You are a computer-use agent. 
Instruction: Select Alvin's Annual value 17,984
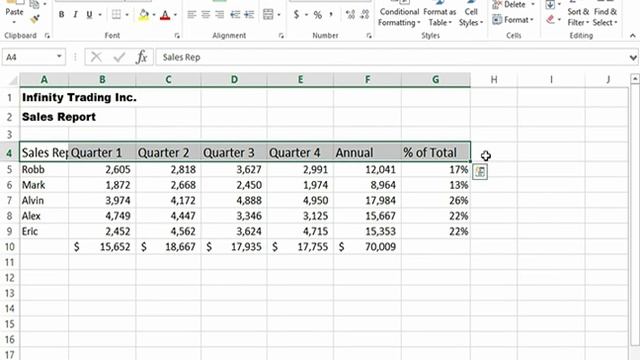click(367, 200)
